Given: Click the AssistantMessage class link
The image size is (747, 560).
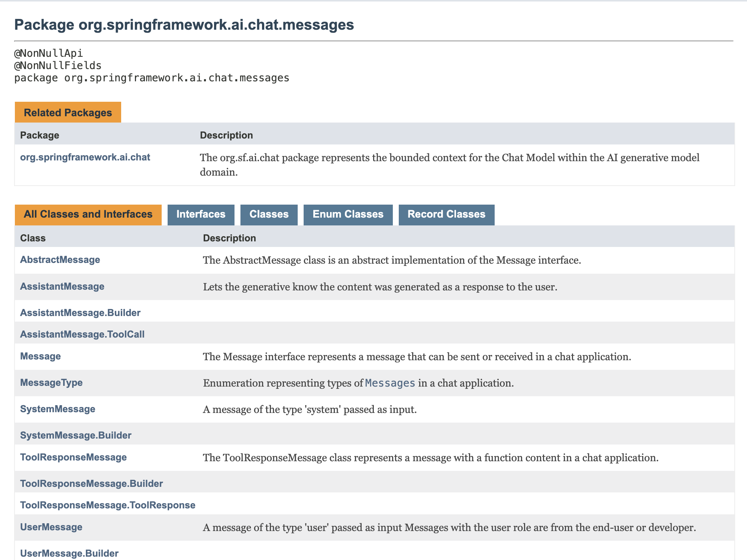Looking at the screenshot, I should [x=62, y=286].
